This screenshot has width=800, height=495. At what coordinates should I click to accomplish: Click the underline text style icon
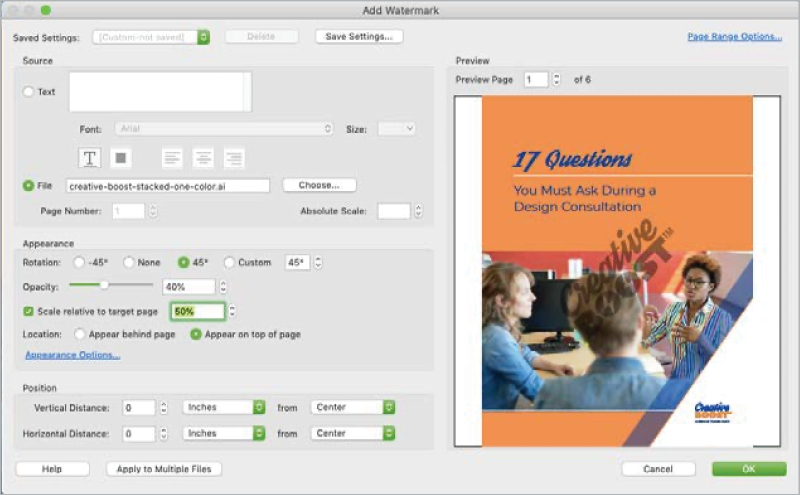click(x=90, y=158)
